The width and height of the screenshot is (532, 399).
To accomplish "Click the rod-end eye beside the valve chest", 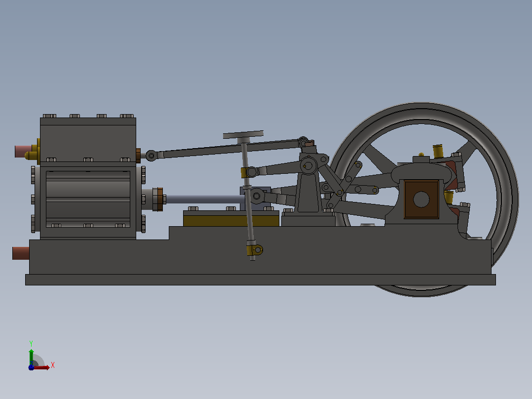I will coord(152,156).
